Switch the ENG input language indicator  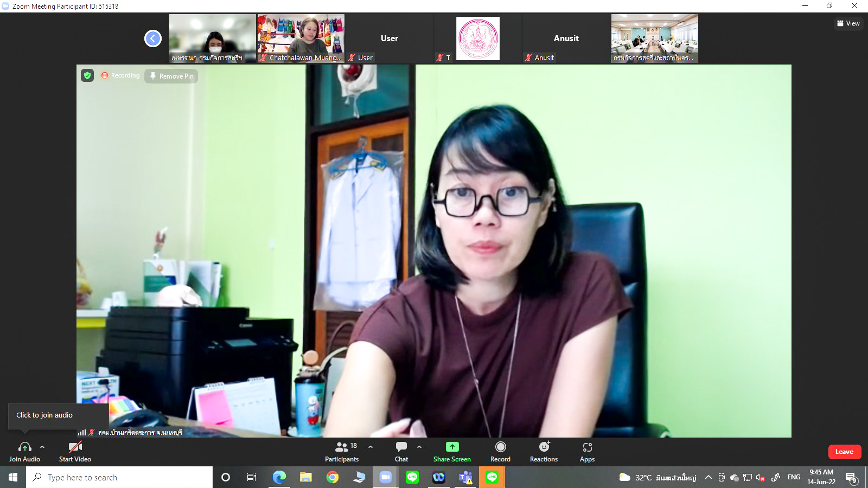pos(794,477)
